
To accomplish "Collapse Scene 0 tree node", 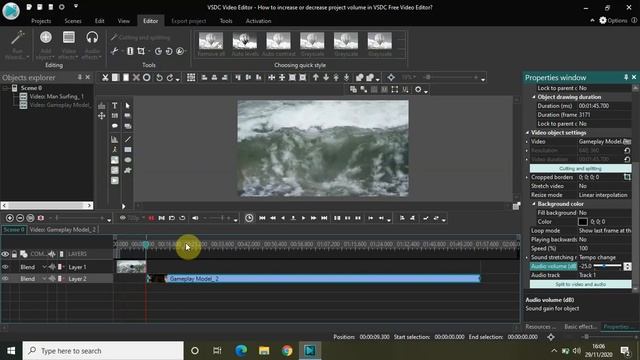I will click(x=5, y=88).
